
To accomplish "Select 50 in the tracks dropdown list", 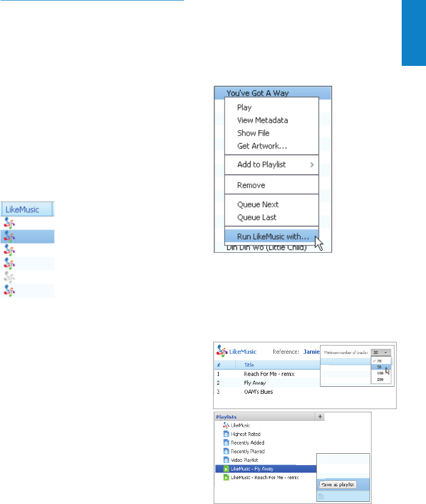I will coord(381,367).
